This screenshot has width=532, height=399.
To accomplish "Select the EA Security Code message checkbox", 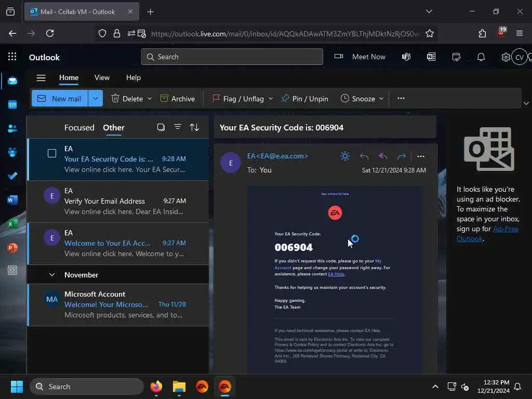I will tap(52, 153).
